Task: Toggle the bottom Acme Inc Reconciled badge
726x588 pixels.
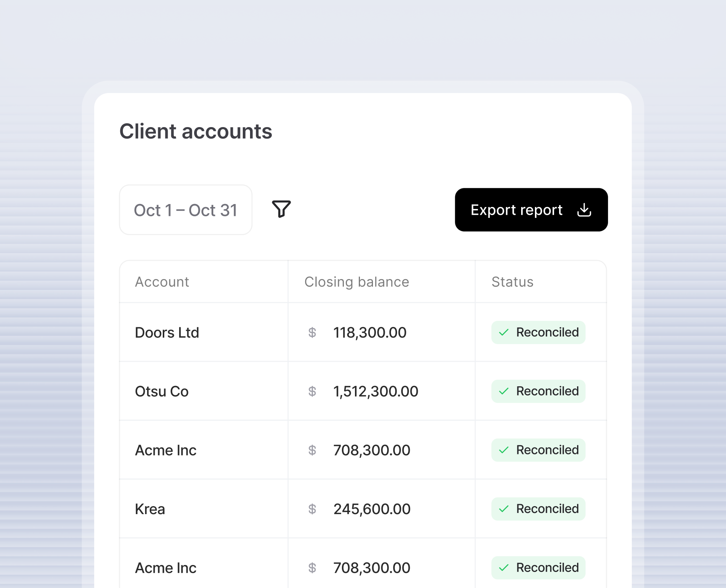Action: click(x=538, y=567)
